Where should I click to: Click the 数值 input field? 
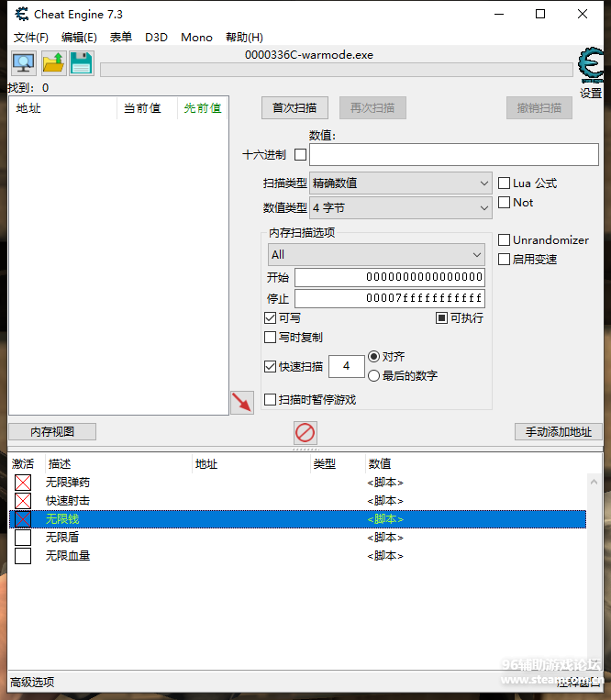pos(453,155)
